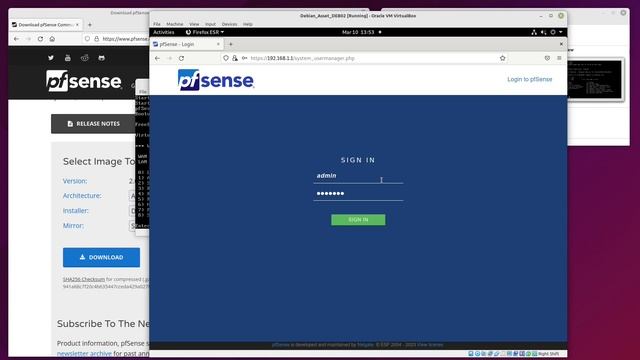The height and width of the screenshot is (360, 640).
Task: Click the white pfSense logo on download page
Action: 84,81
